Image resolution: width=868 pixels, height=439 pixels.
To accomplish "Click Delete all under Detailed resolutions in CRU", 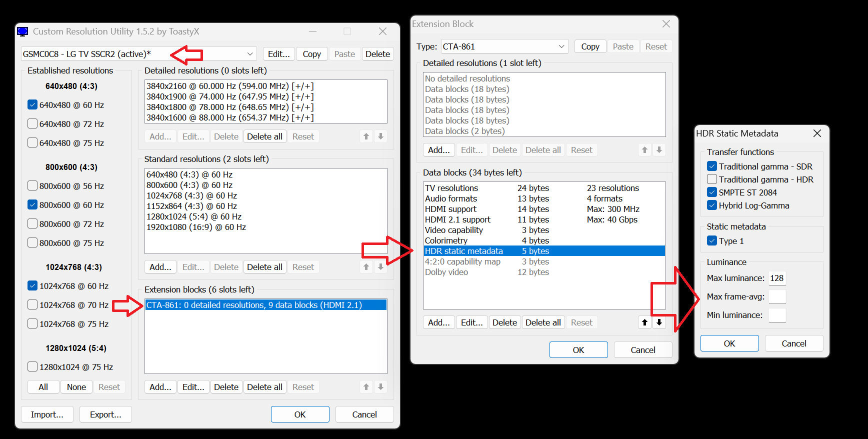I will coord(264,136).
